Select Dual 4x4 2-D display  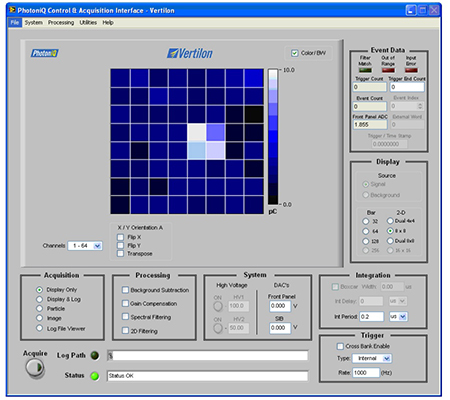[390, 221]
